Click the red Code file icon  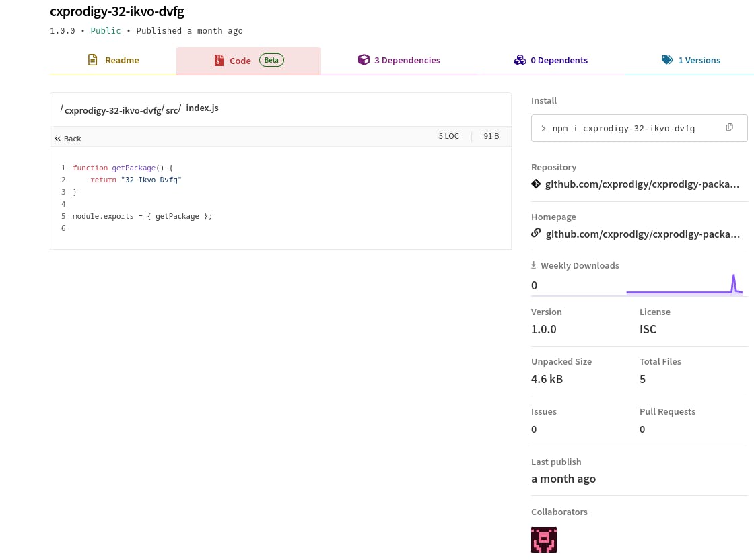(x=219, y=61)
